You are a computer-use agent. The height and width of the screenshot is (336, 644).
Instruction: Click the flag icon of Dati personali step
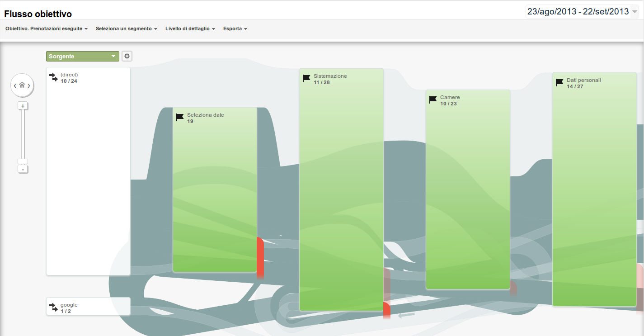pyautogui.click(x=559, y=83)
